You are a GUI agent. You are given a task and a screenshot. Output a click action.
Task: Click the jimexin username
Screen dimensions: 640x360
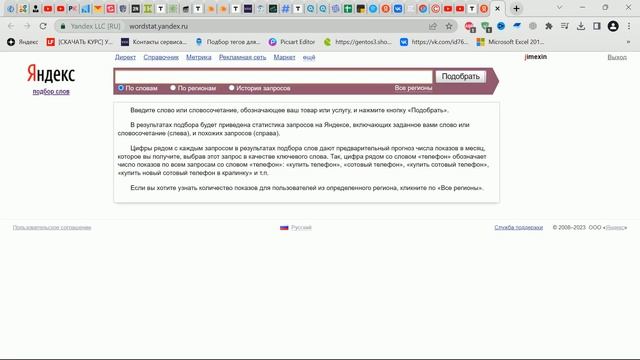pyautogui.click(x=536, y=57)
